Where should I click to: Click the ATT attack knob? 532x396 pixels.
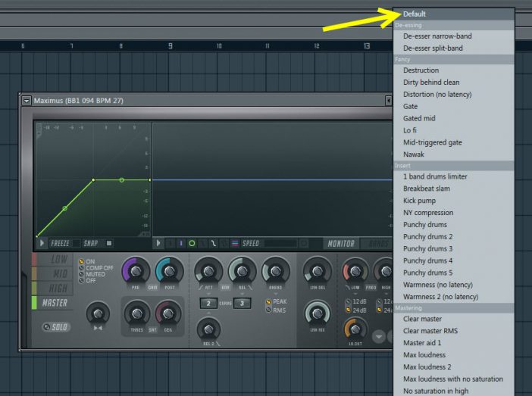click(208, 271)
